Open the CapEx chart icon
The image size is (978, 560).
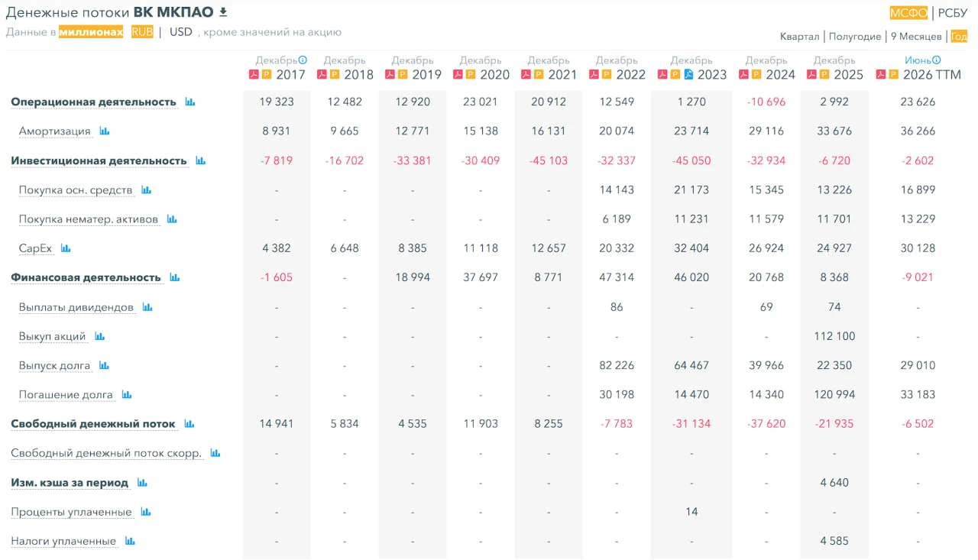(x=66, y=248)
